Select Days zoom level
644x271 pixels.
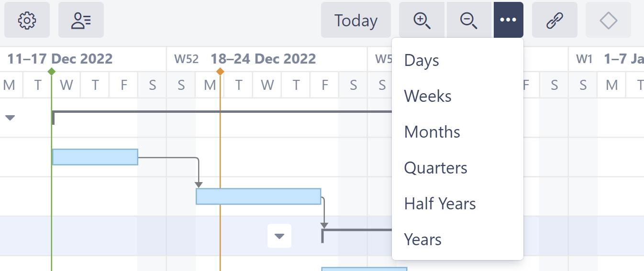pyautogui.click(x=422, y=61)
